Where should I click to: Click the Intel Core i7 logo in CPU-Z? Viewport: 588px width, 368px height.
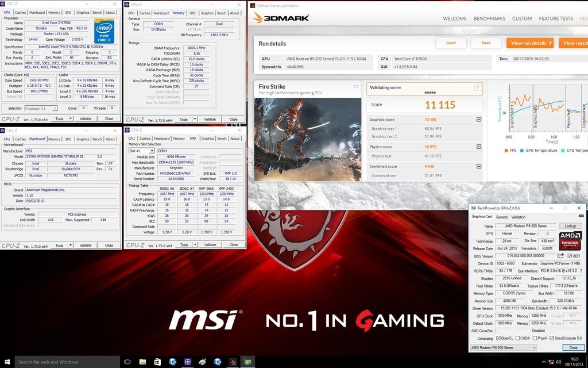pyautogui.click(x=105, y=31)
